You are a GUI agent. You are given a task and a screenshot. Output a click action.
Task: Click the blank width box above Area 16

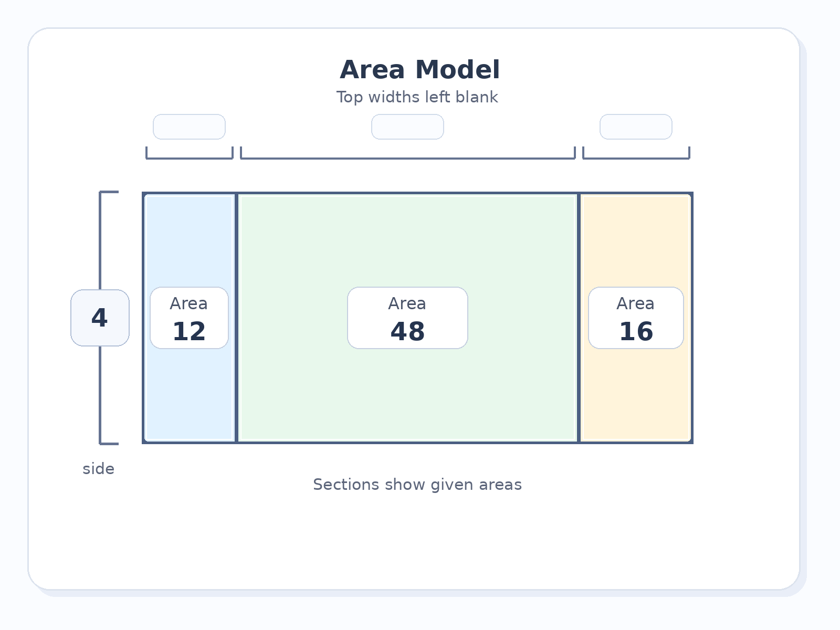point(636,127)
